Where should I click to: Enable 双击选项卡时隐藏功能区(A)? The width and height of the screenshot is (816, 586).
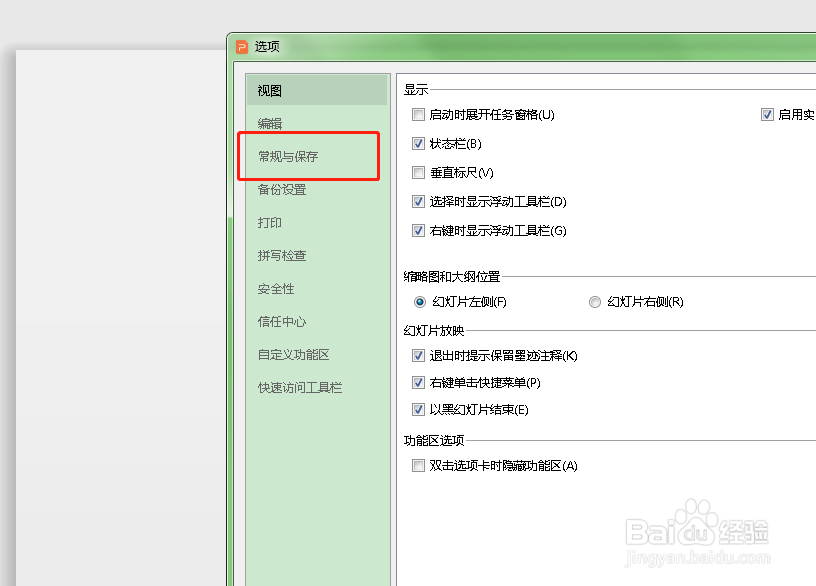coord(418,465)
